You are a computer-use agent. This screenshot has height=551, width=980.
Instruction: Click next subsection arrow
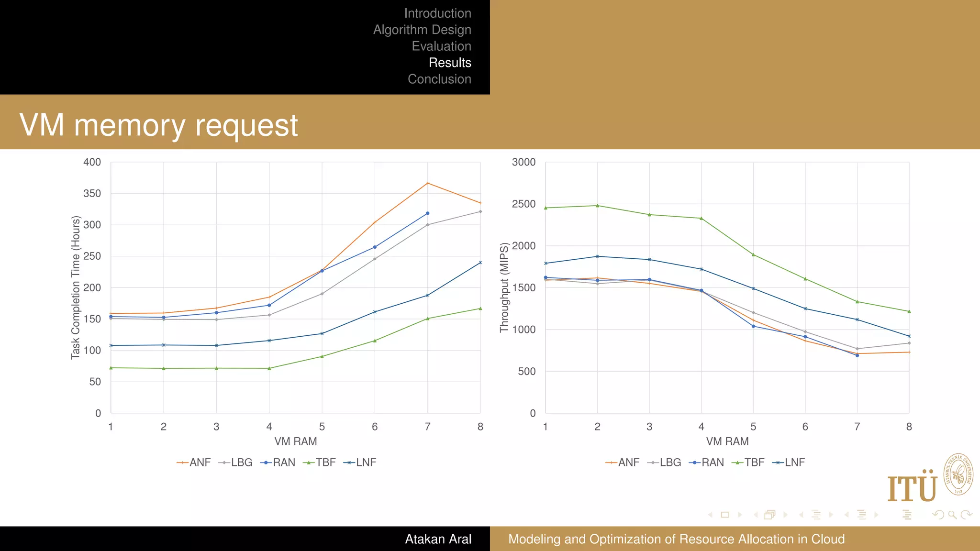click(x=831, y=515)
